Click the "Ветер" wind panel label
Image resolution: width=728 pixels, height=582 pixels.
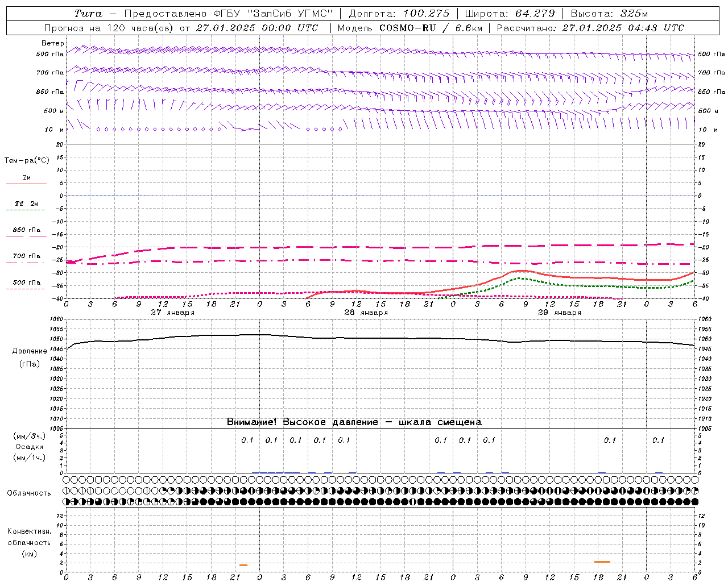point(53,43)
